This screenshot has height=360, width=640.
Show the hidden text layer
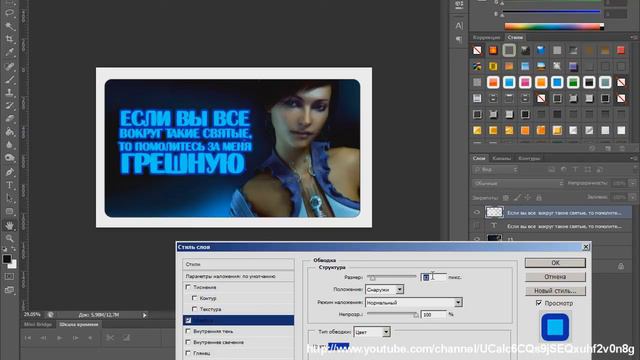point(476,225)
